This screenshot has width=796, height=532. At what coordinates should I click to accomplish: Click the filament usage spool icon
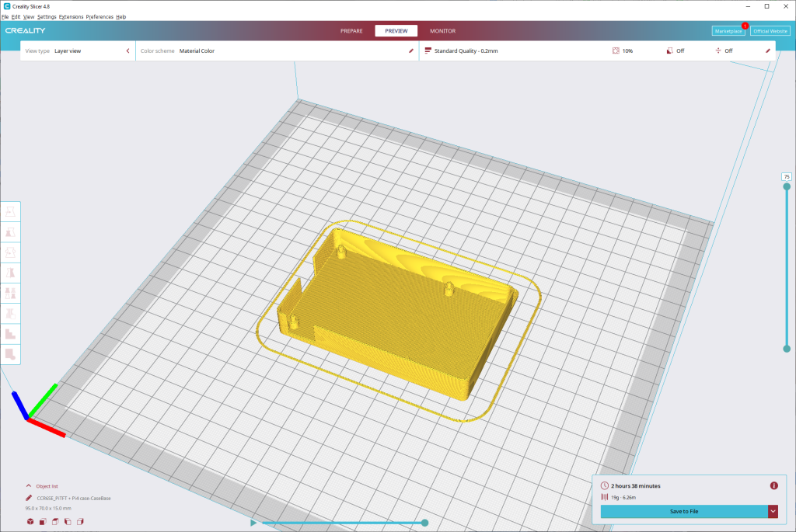(605, 498)
